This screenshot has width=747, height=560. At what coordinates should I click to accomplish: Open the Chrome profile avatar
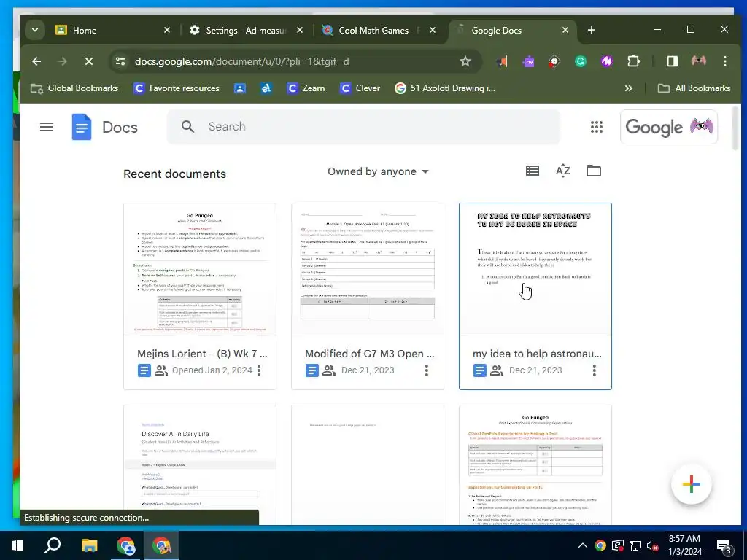(x=698, y=61)
